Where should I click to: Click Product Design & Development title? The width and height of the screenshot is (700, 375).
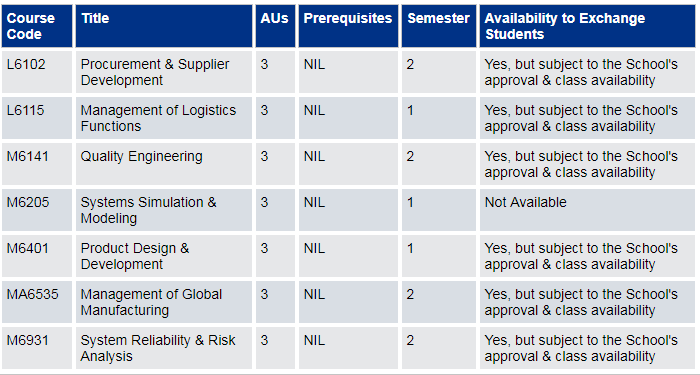point(135,256)
